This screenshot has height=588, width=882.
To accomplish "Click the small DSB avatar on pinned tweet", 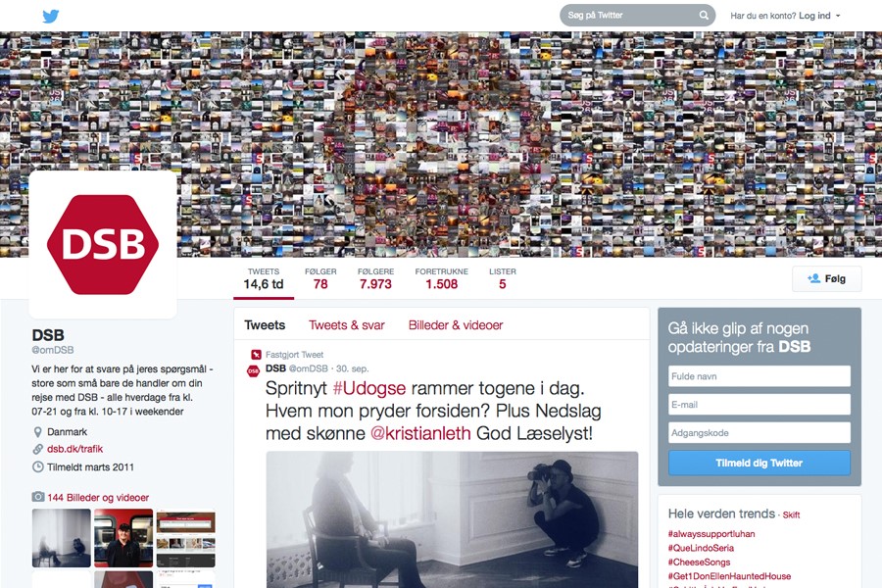I will point(254,370).
